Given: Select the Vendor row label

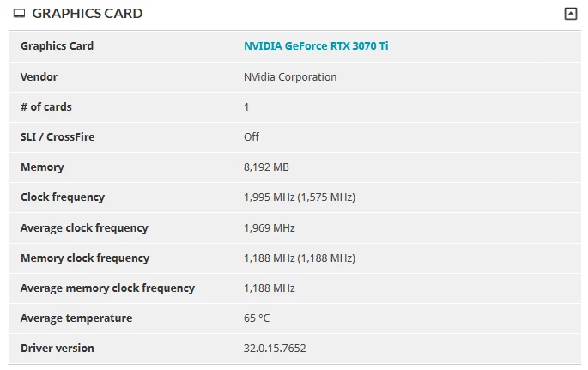Looking at the screenshot, I should click(39, 76).
